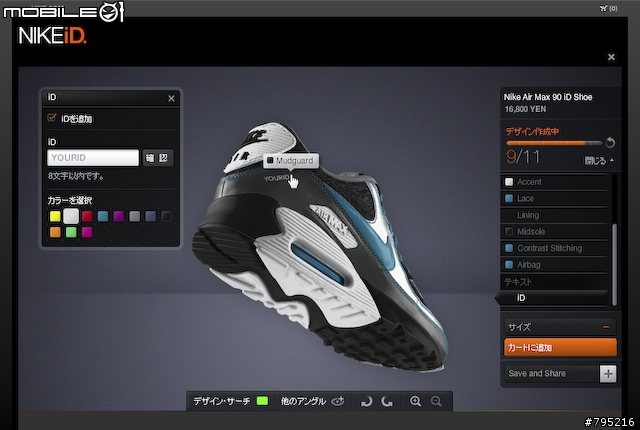The height and width of the screenshot is (430, 640).
Task: Click the orange add to cart button
Action: (x=560, y=347)
